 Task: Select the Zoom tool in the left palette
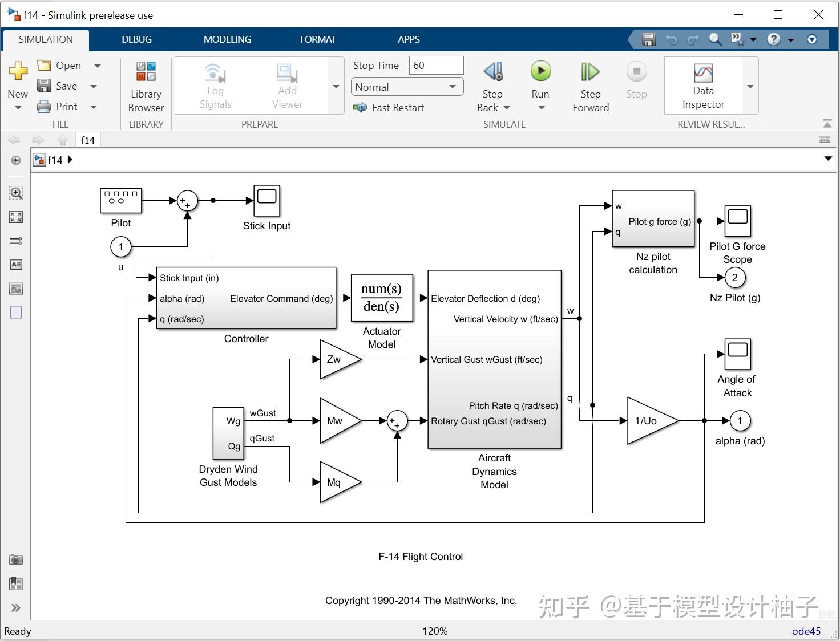(x=16, y=193)
